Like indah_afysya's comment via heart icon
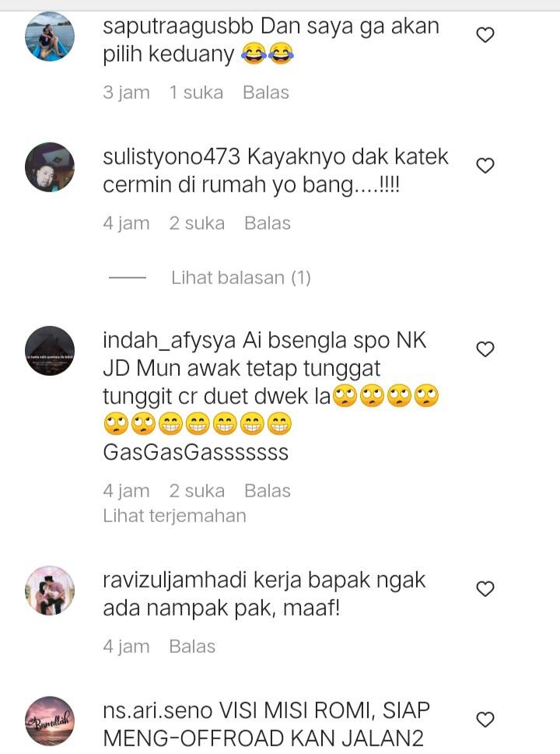The width and height of the screenshot is (560, 754). tap(485, 349)
